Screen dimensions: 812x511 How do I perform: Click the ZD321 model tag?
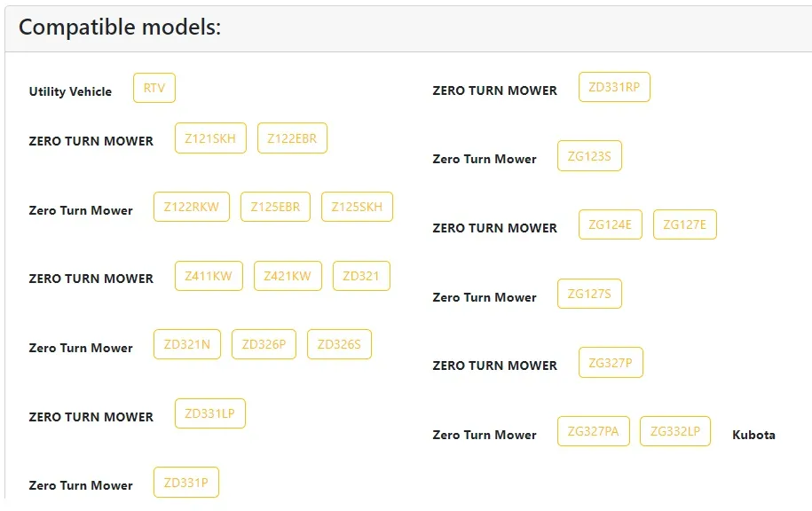tap(361, 276)
